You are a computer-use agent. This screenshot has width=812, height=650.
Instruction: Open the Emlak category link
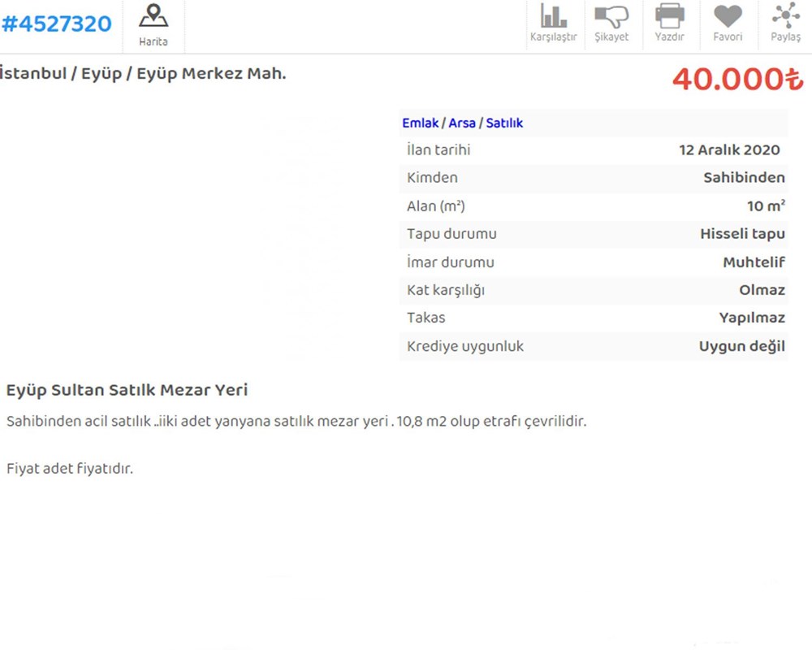coord(420,123)
